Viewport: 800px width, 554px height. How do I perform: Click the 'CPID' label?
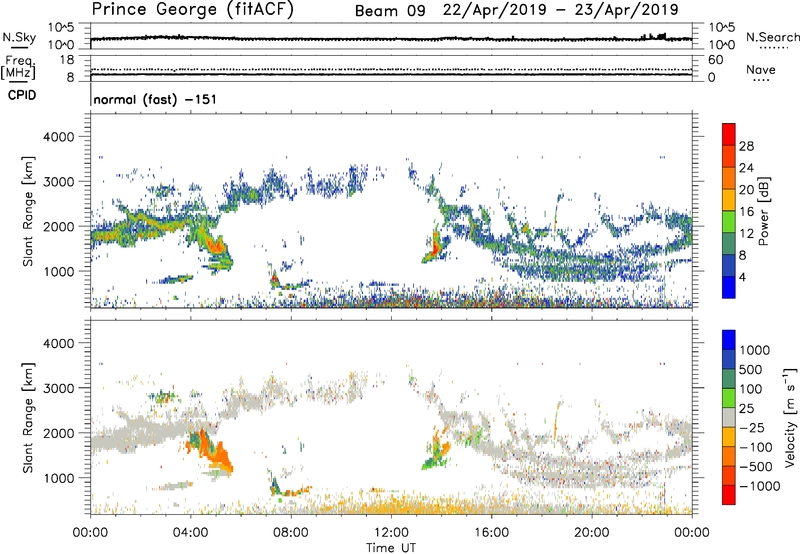click(22, 95)
